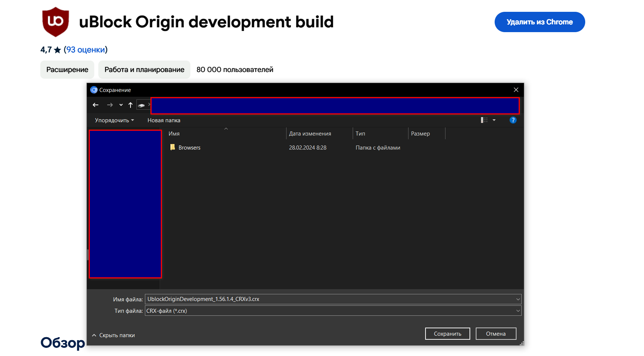The width and height of the screenshot is (644, 356).
Task: Click Папка с файлами type cell
Action: click(x=378, y=148)
